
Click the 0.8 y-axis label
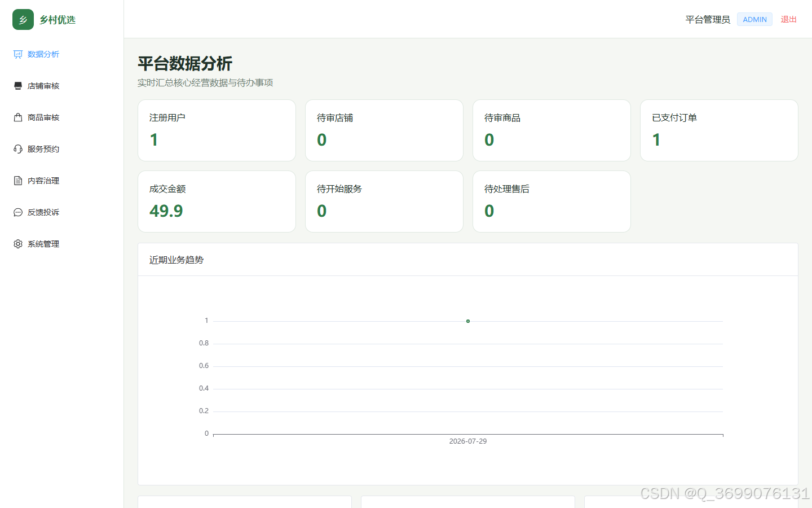point(204,343)
